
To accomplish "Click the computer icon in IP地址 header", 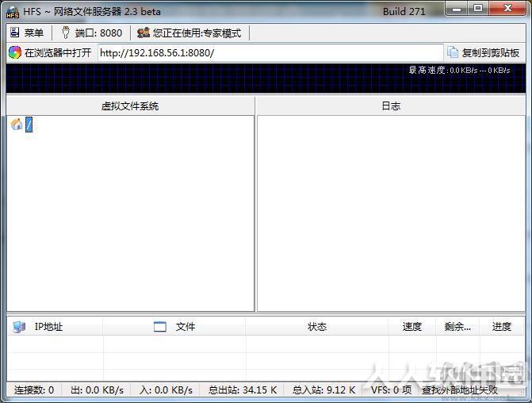I will pyautogui.click(x=19, y=327).
